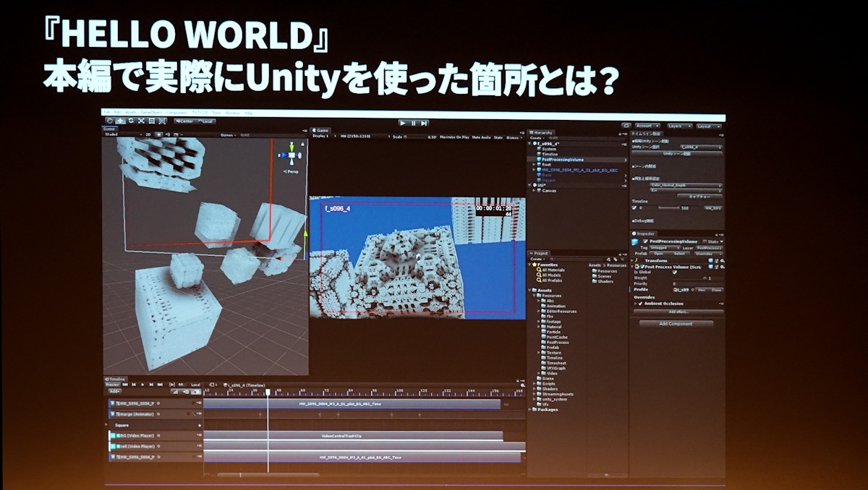Expand the Transform component
The height and width of the screenshot is (490, 868).
(632, 261)
